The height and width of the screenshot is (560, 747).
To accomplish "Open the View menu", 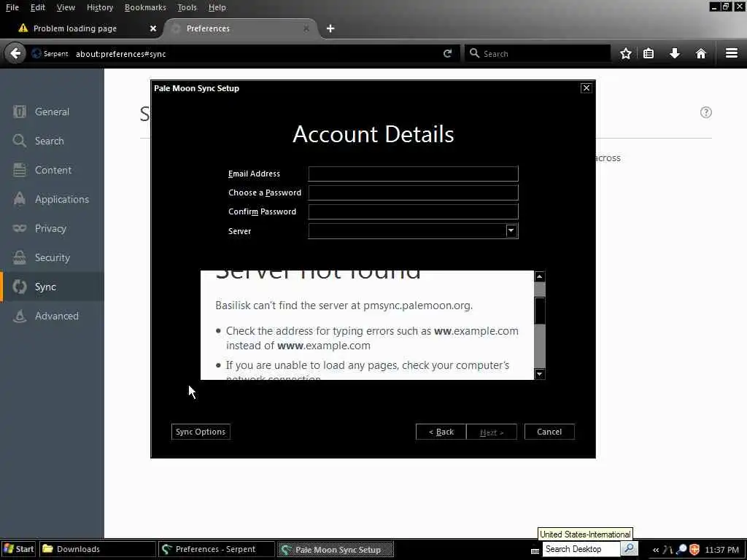I will coord(66,7).
